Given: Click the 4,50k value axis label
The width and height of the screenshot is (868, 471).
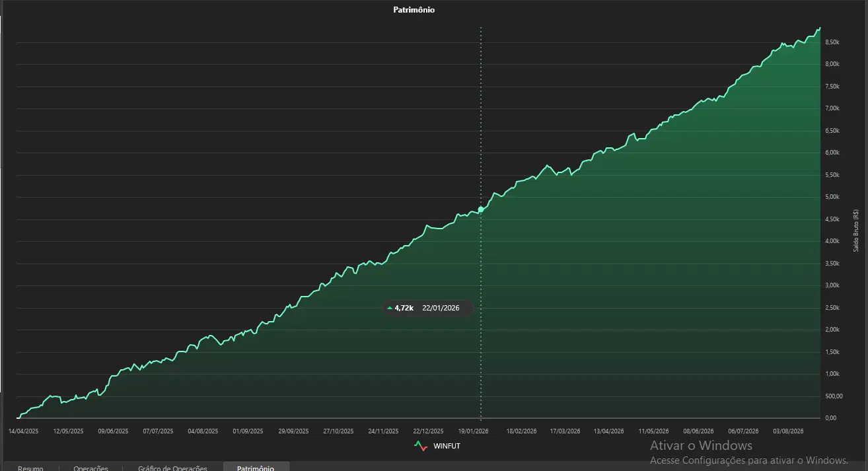Looking at the screenshot, I should tap(832, 219).
